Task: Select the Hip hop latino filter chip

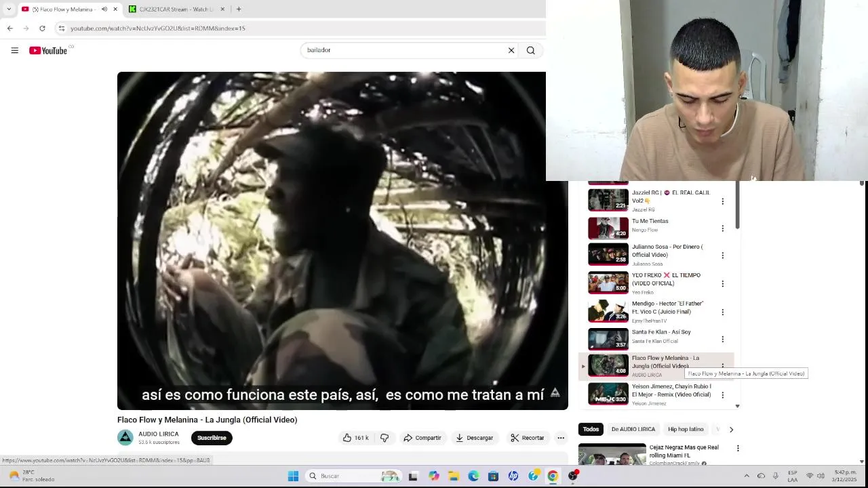Action: pos(686,429)
